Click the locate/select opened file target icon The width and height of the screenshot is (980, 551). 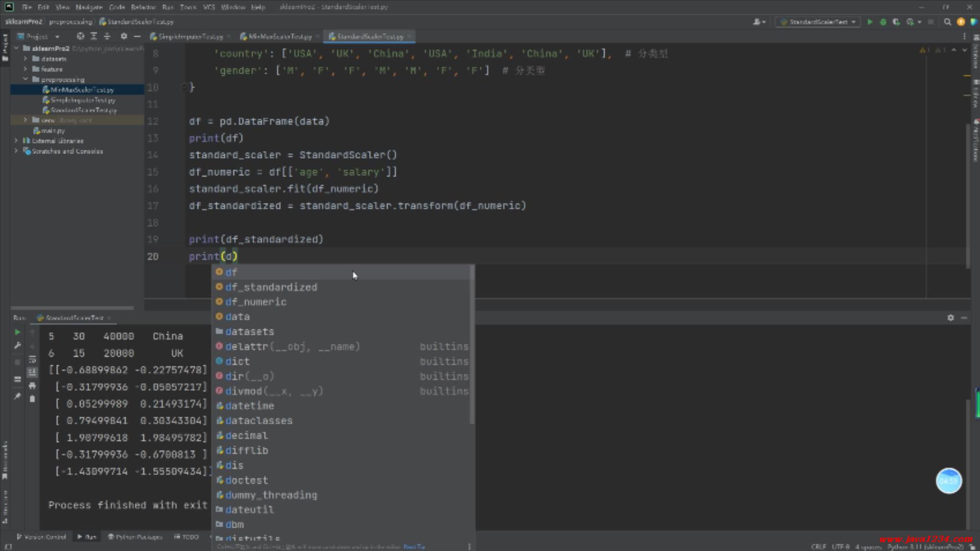[80, 36]
